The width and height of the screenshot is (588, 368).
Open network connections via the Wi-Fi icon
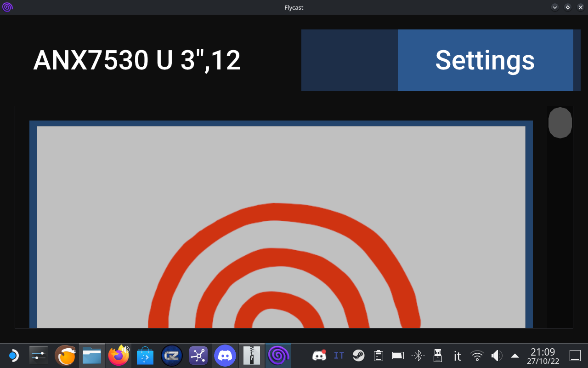point(477,355)
